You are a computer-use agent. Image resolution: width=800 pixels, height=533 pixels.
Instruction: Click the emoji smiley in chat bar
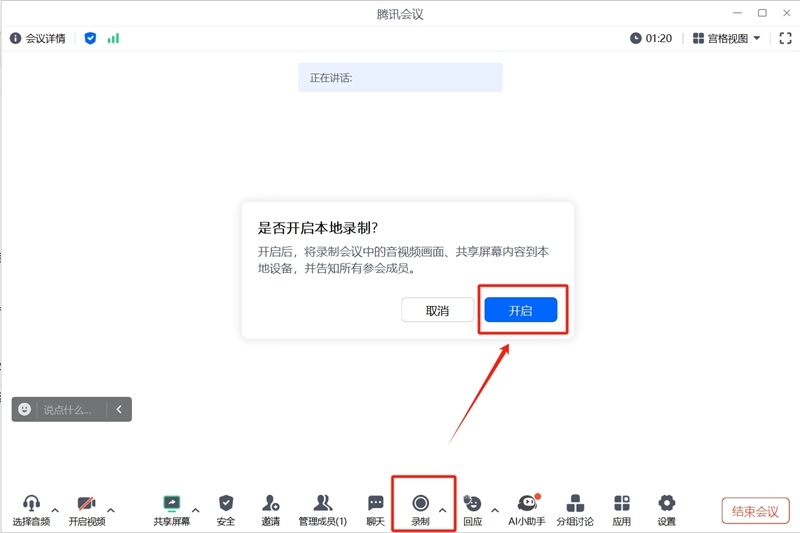(x=24, y=409)
